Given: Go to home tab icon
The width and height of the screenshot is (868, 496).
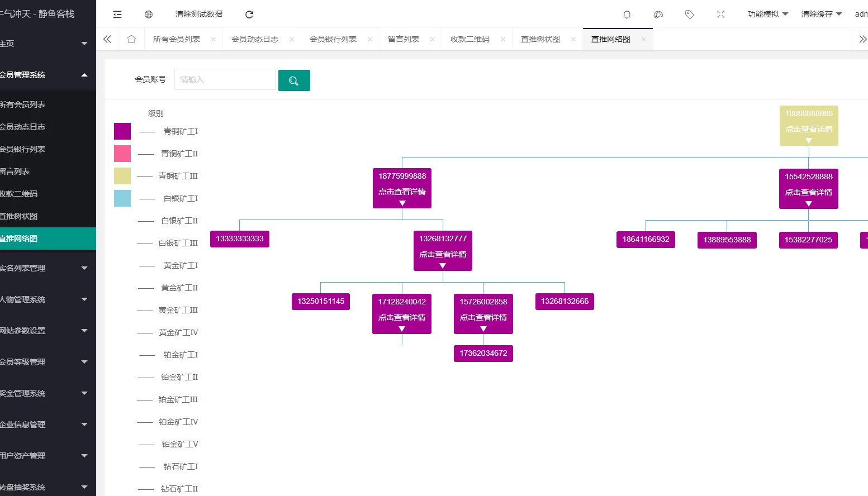Looking at the screenshot, I should [131, 39].
